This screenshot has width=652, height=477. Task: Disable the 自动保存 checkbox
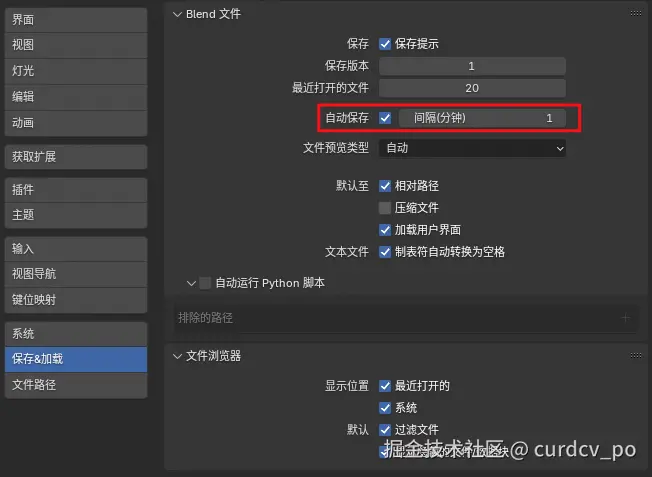[x=385, y=118]
